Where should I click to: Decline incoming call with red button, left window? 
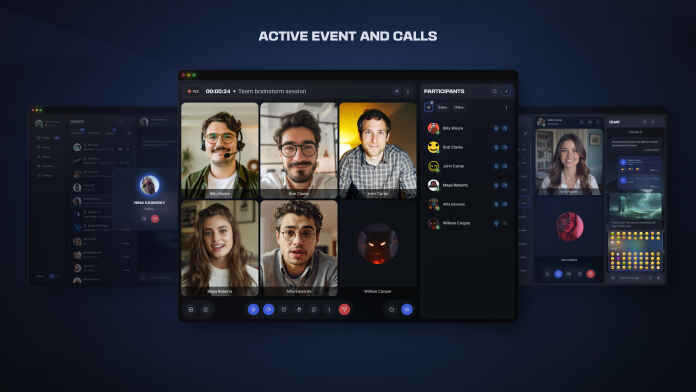pyautogui.click(x=155, y=218)
